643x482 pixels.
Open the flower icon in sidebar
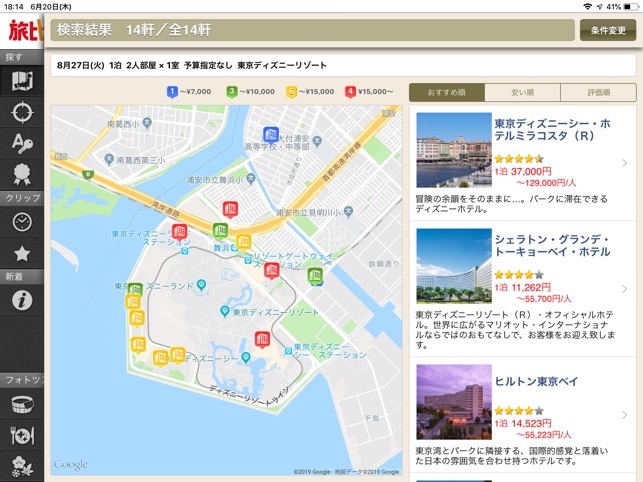coord(22,467)
